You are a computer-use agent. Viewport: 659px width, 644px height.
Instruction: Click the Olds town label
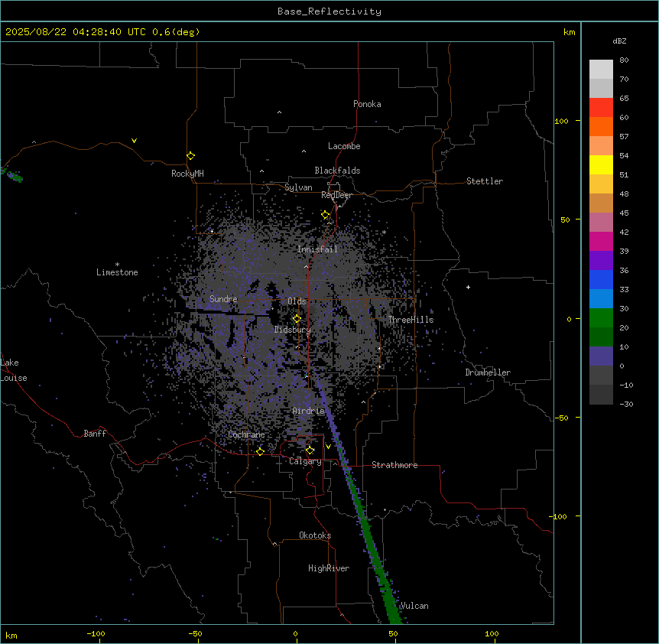click(x=297, y=301)
